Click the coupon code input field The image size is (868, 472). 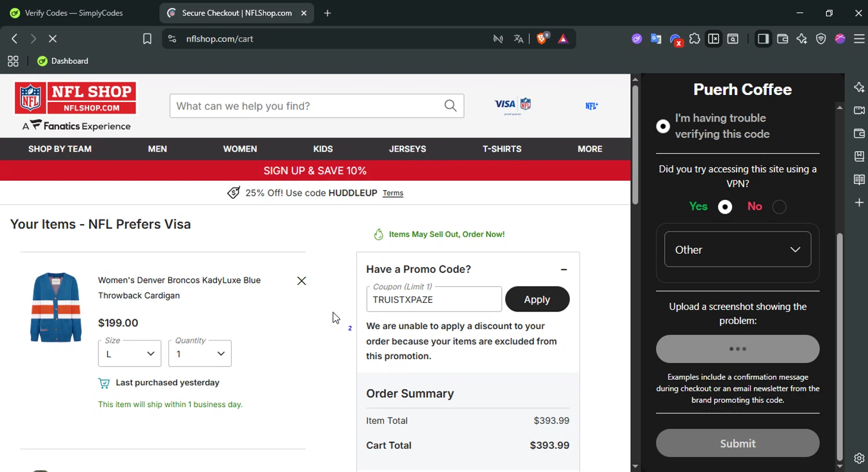[434, 299]
